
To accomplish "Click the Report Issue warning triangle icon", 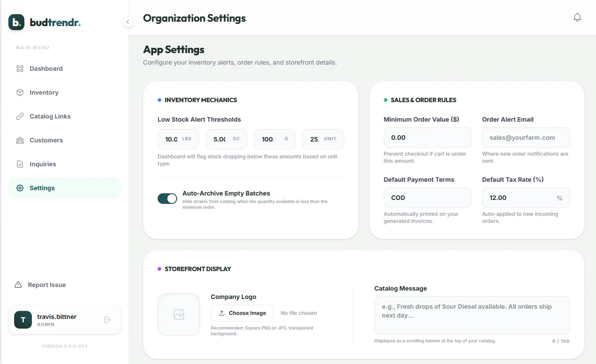I will [18, 285].
